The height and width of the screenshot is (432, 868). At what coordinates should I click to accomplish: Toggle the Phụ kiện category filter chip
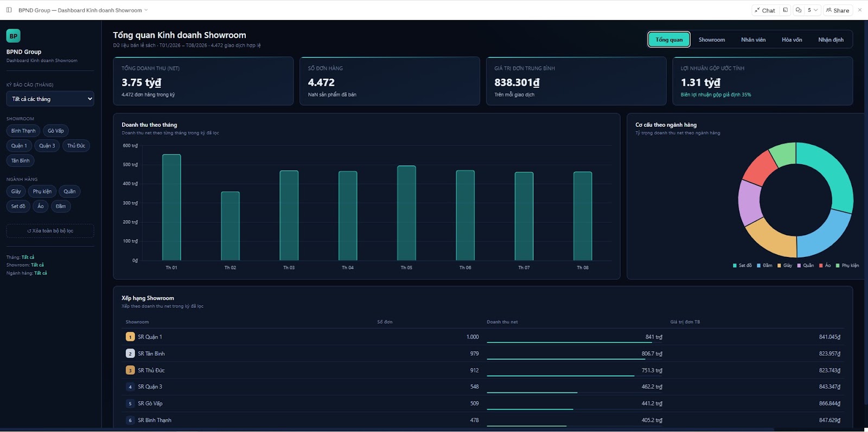42,191
